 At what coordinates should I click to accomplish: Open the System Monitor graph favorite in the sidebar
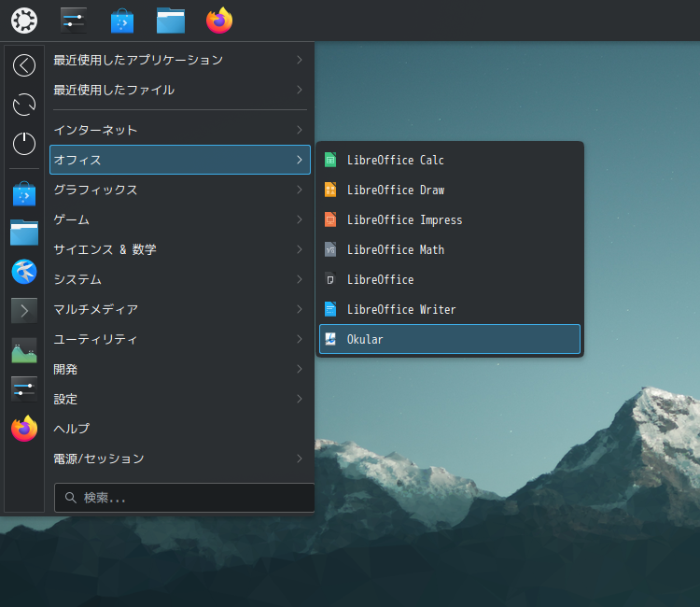tap(24, 350)
